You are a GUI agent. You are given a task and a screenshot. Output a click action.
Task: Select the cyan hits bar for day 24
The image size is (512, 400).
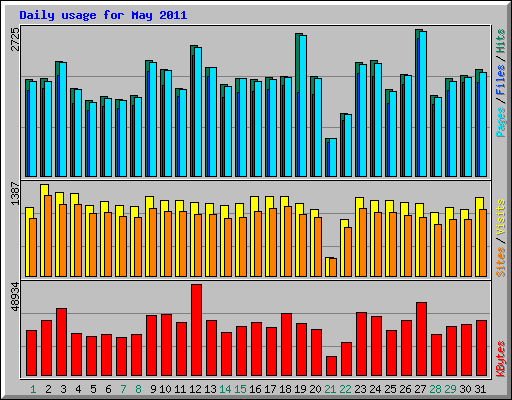(x=378, y=120)
